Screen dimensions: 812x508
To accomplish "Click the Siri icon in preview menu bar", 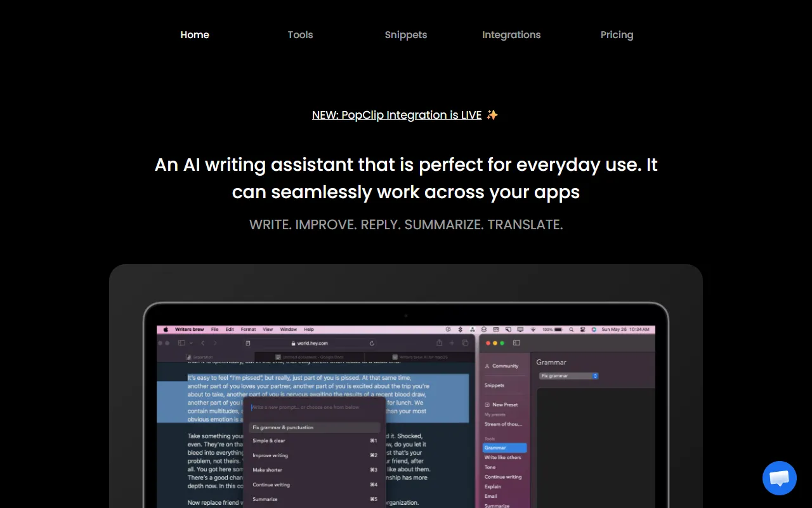I will tap(594, 330).
